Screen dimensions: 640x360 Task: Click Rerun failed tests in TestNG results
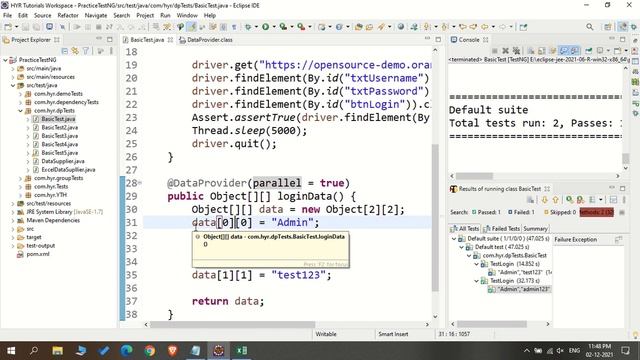tap(580, 200)
